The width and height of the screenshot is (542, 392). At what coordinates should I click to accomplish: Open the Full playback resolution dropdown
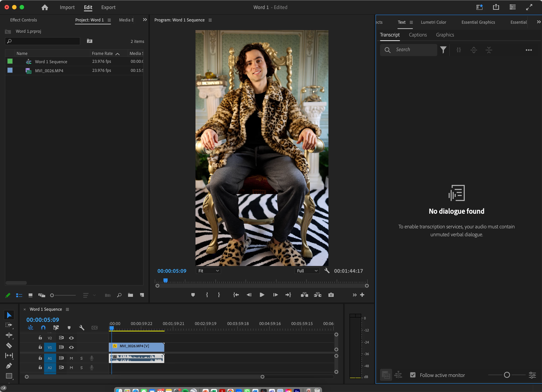point(307,271)
